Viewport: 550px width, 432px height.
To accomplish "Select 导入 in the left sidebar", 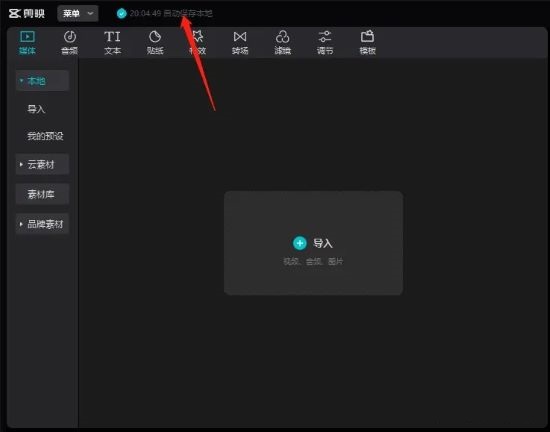I will click(36, 109).
